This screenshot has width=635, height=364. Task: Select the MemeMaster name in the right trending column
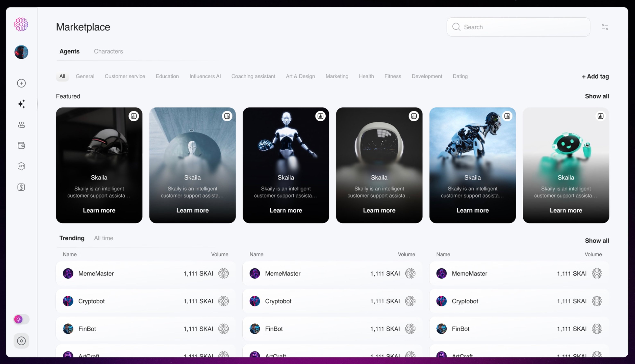[x=469, y=274]
